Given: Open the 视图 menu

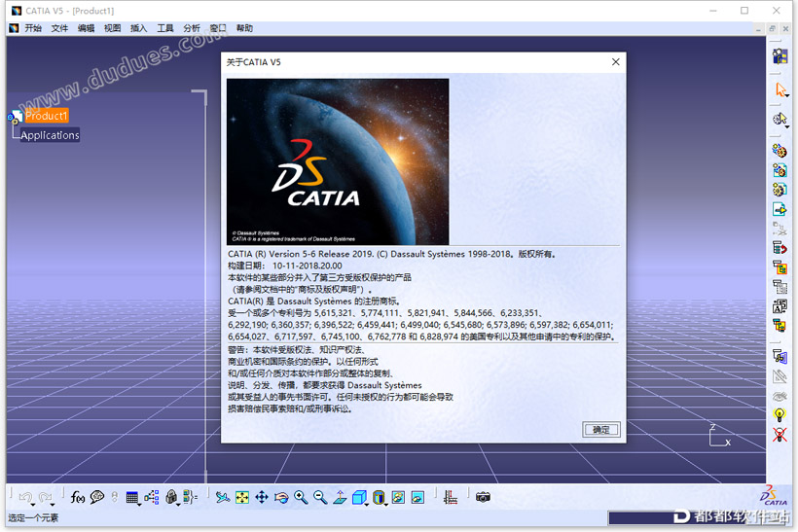Looking at the screenshot, I should pyautogui.click(x=113, y=28).
